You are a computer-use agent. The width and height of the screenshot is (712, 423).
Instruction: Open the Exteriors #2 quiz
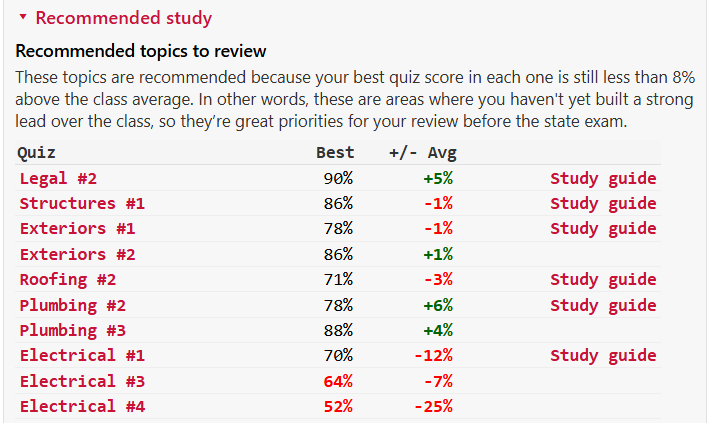coord(77,255)
